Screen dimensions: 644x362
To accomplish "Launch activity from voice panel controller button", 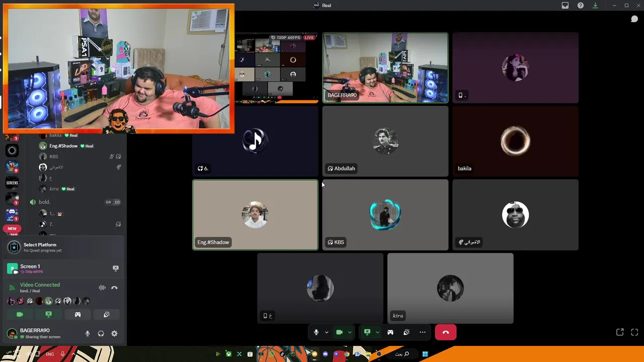I will click(x=77, y=314).
